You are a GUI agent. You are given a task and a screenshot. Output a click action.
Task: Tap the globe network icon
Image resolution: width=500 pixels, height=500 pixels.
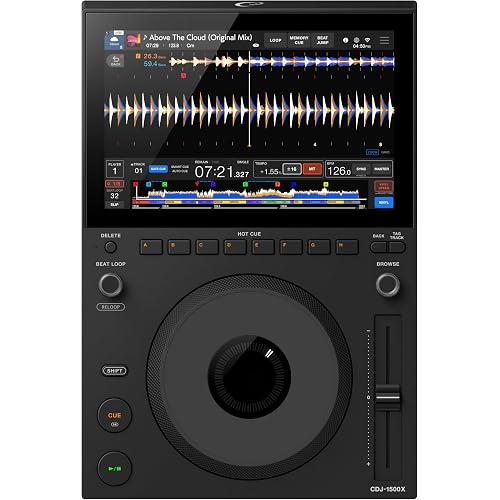point(356,40)
